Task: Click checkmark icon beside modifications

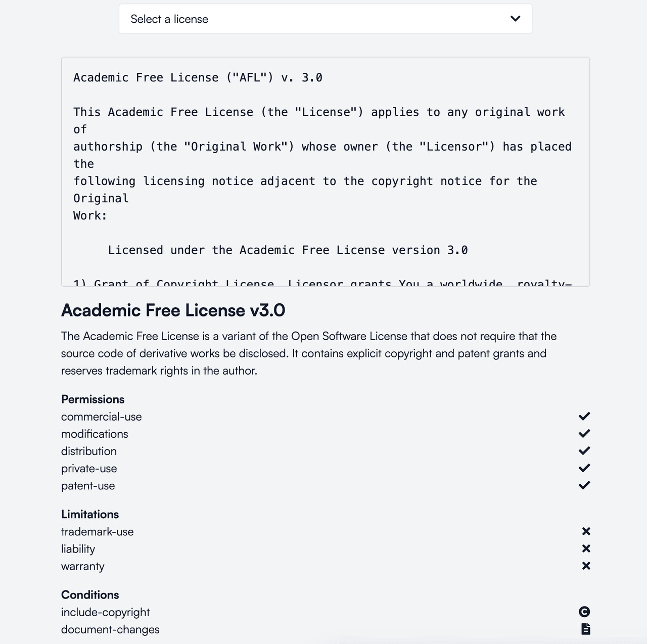Action: pyautogui.click(x=584, y=434)
